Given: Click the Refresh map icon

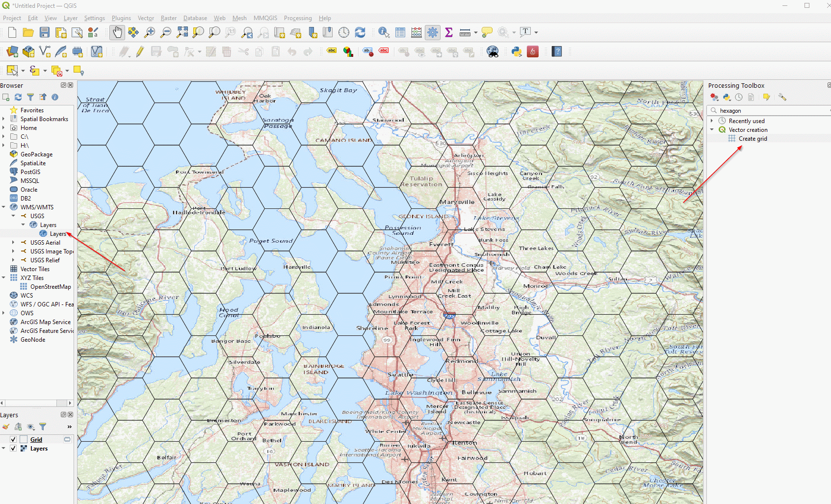Looking at the screenshot, I should point(360,32).
